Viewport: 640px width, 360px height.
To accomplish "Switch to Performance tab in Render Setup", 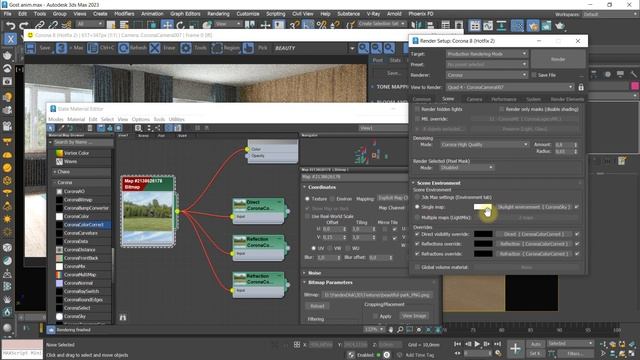I will tap(504, 99).
